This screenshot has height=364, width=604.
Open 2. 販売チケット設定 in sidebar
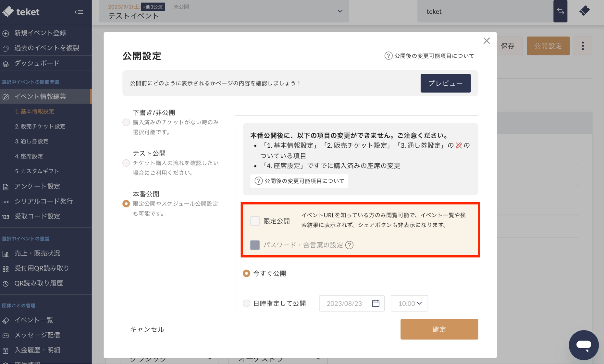tap(40, 126)
